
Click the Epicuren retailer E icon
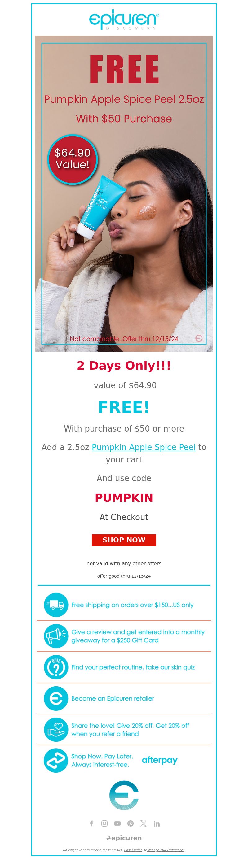click(56, 698)
